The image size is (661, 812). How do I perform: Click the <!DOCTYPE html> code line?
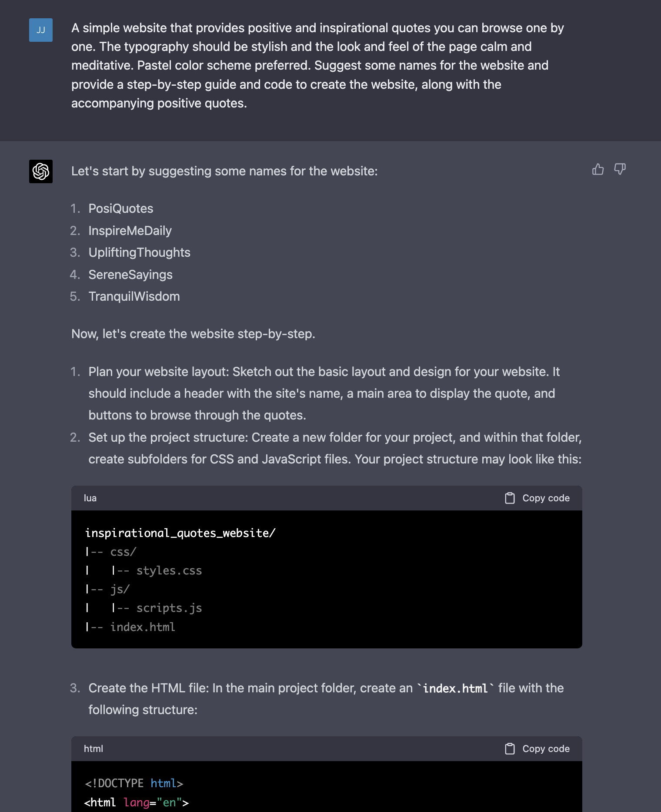(134, 783)
